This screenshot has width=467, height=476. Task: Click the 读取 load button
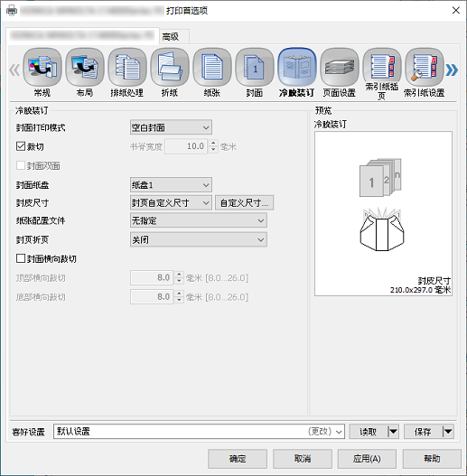click(x=369, y=431)
